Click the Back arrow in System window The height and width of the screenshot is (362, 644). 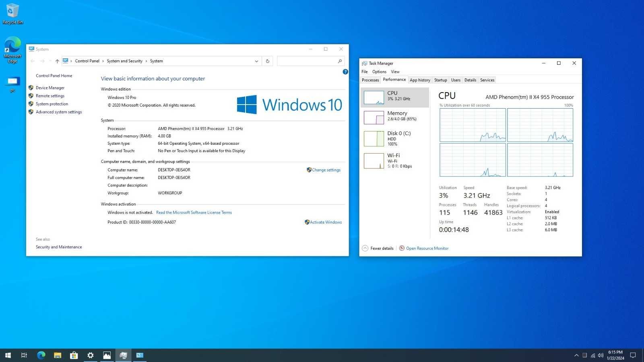pyautogui.click(x=33, y=61)
